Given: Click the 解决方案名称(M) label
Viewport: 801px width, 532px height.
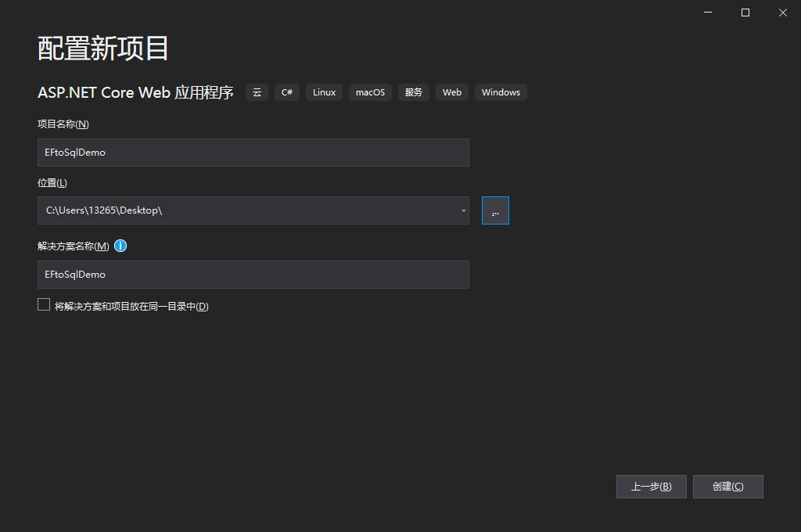Looking at the screenshot, I should point(74,246).
